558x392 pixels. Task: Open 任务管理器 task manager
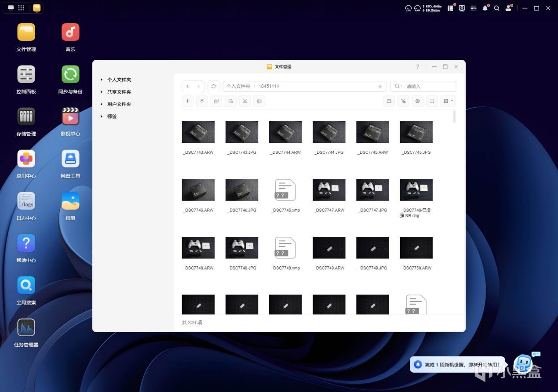pos(26,328)
